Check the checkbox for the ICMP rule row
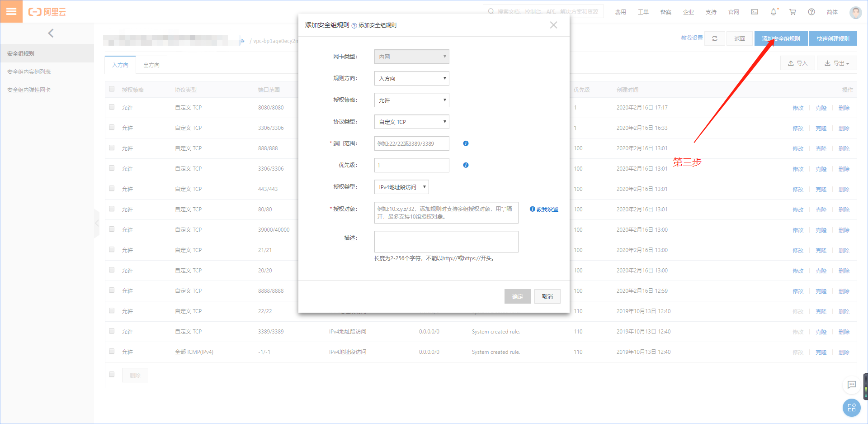Viewport: 868px width, 424px height. pyautogui.click(x=111, y=352)
